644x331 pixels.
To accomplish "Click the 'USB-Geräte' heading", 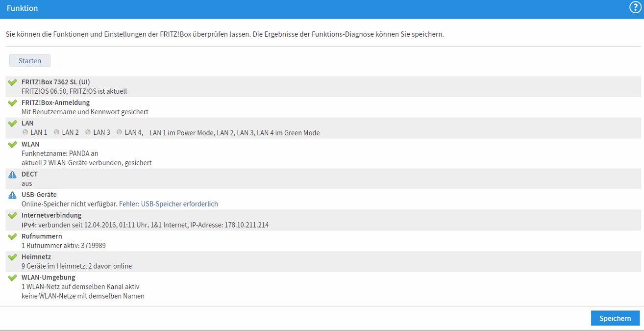I will 39,195.
